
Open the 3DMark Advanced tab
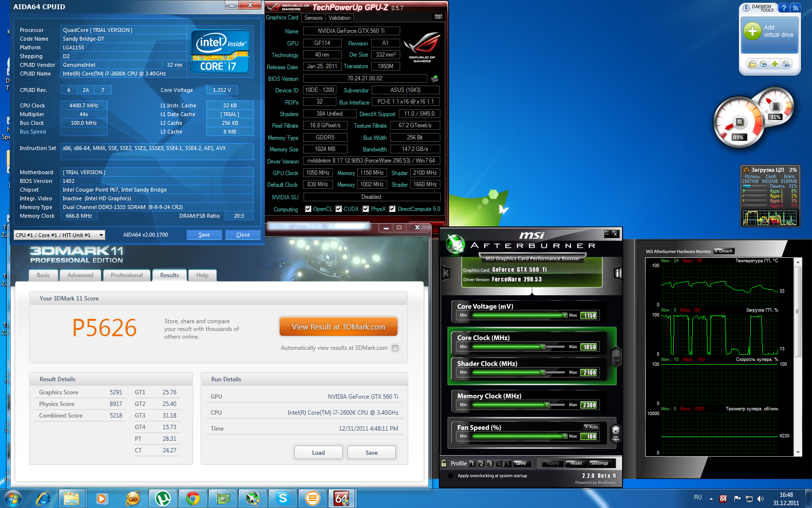pos(80,275)
